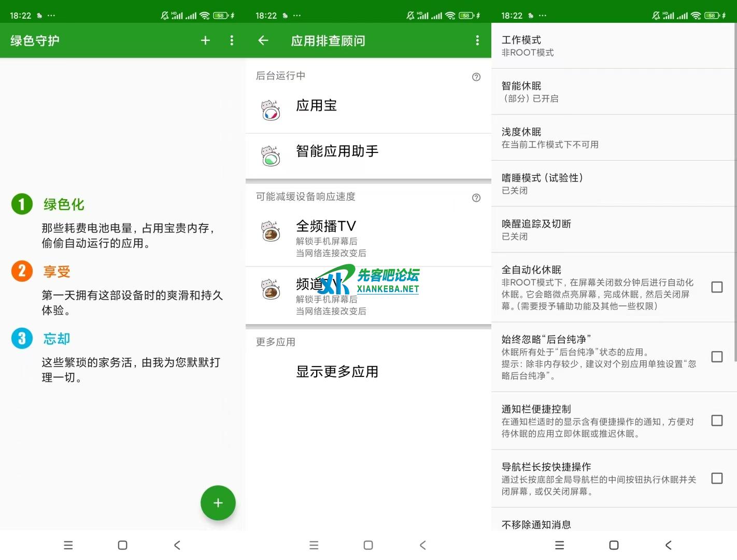737x560 pixels.
Task: Tap the help icon beside 后台运行中
Action: pyautogui.click(x=476, y=77)
